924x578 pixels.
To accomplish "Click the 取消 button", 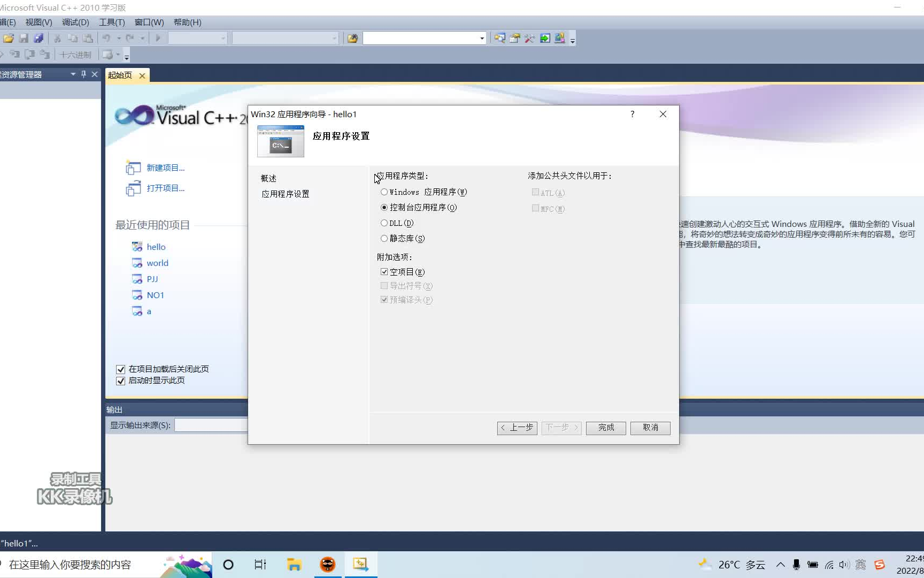I will point(650,428).
